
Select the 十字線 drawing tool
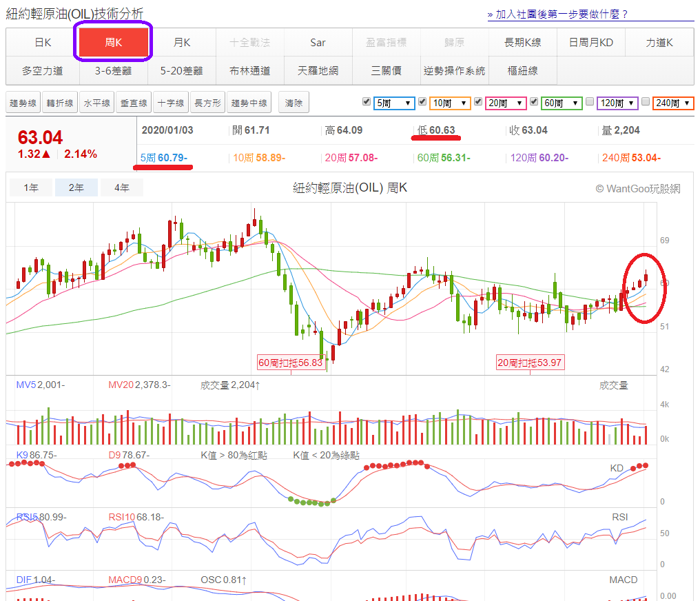point(170,103)
